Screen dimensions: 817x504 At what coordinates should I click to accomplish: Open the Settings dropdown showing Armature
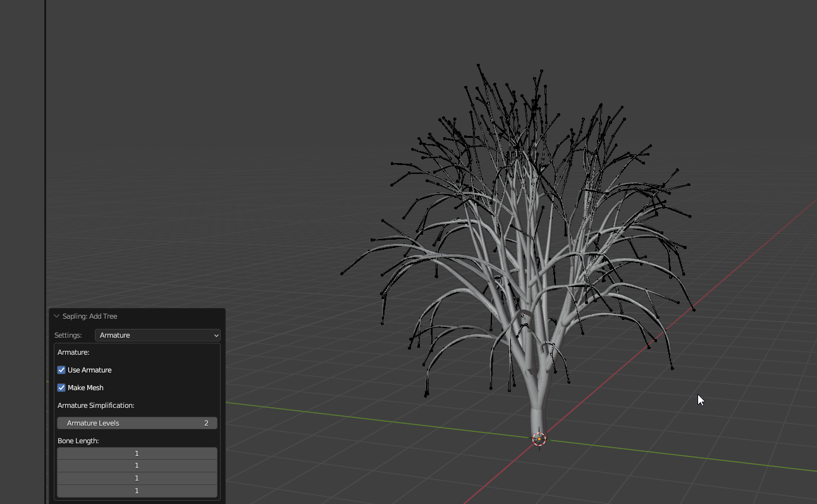(157, 335)
